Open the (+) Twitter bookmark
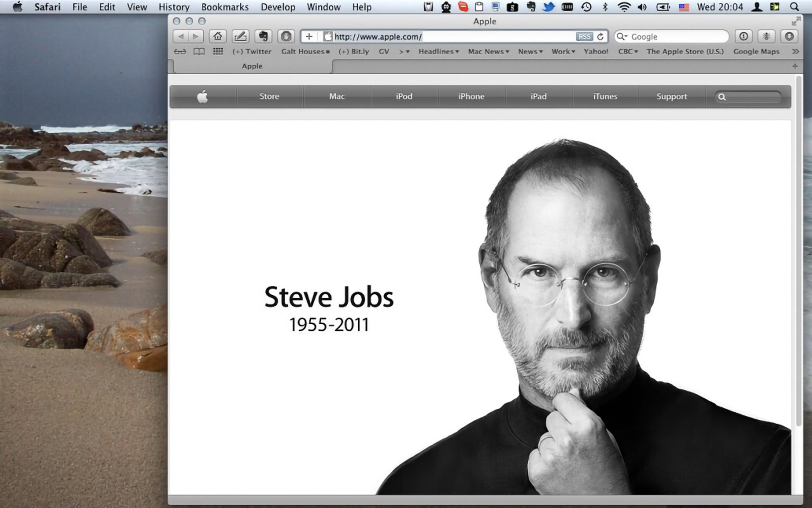The height and width of the screenshot is (508, 812). click(252, 52)
